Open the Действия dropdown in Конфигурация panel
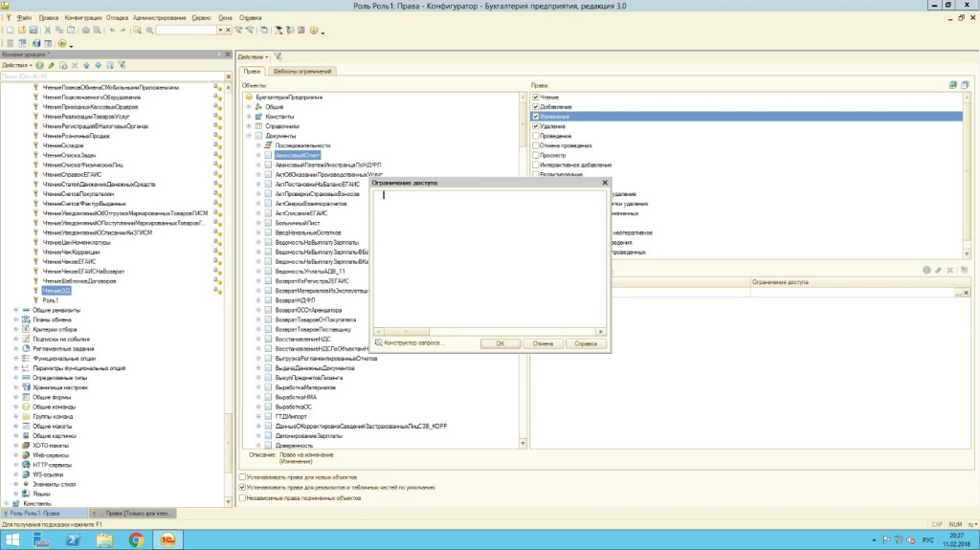This screenshot has height=550, width=980. [15, 65]
